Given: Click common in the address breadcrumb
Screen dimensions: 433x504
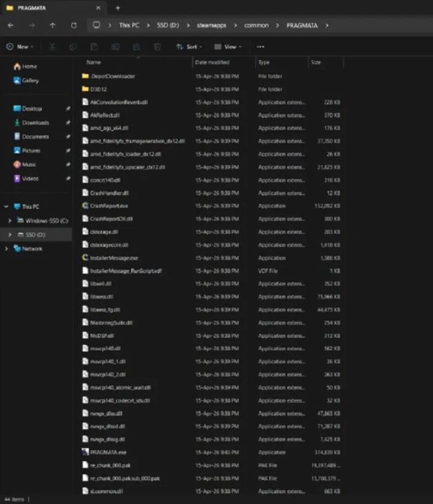Looking at the screenshot, I should (x=257, y=26).
